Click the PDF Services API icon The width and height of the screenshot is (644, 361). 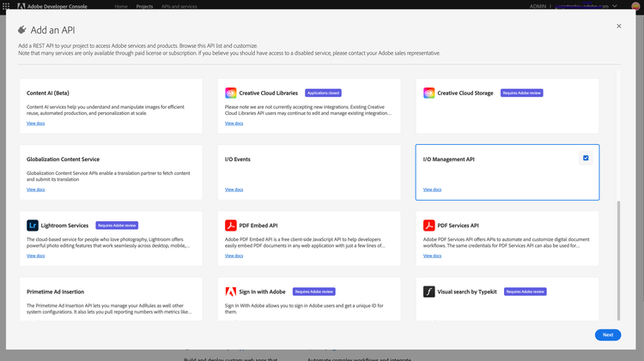(429, 226)
